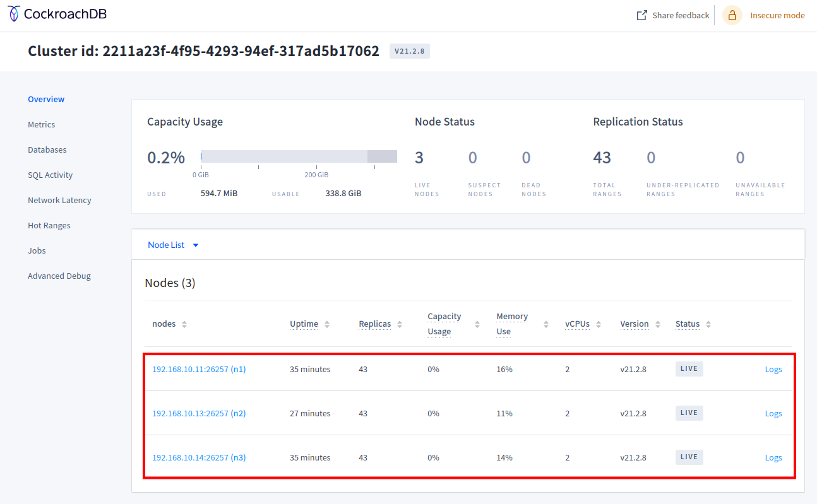The height and width of the screenshot is (504, 817).
Task: Sort by Status column arrows
Action: coord(708,324)
